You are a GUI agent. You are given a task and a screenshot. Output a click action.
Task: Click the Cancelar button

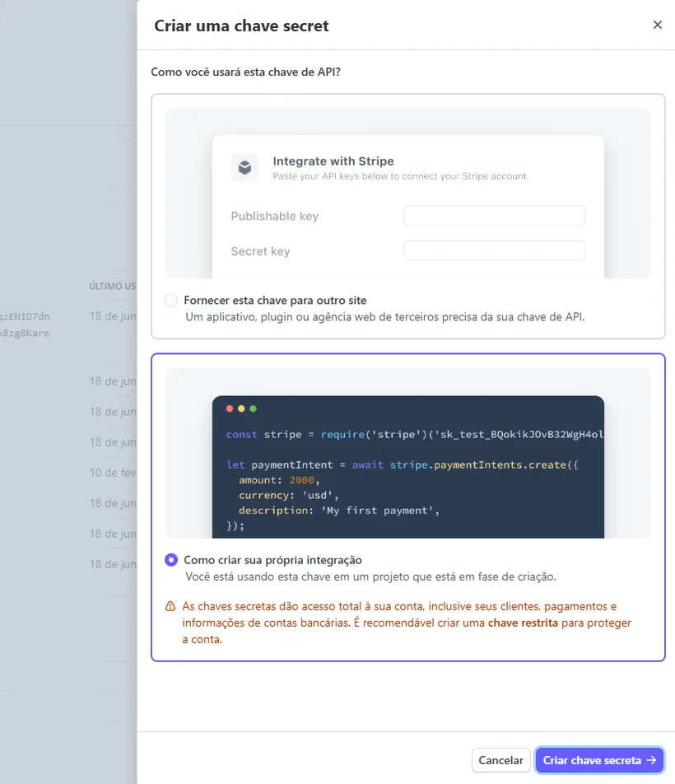(500, 760)
